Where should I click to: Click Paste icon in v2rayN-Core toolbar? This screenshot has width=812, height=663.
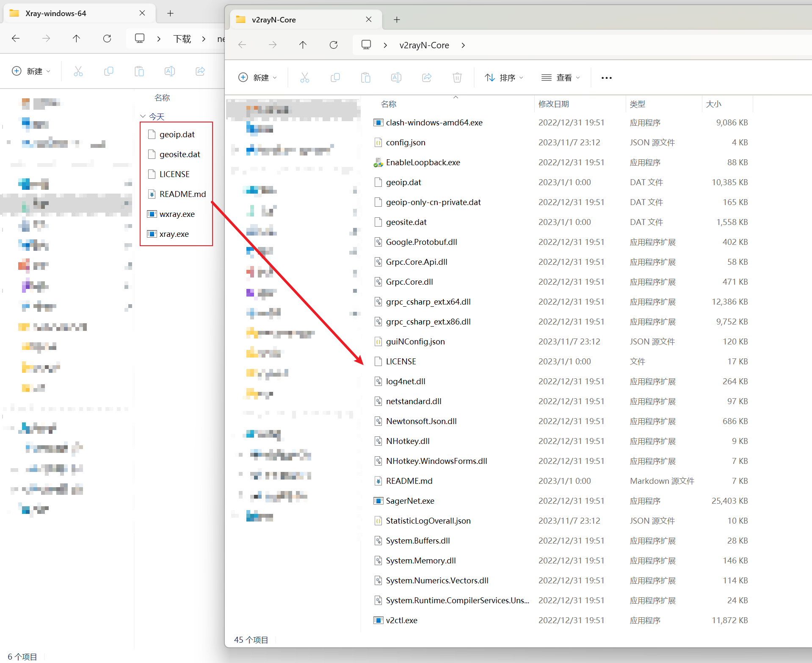point(366,78)
